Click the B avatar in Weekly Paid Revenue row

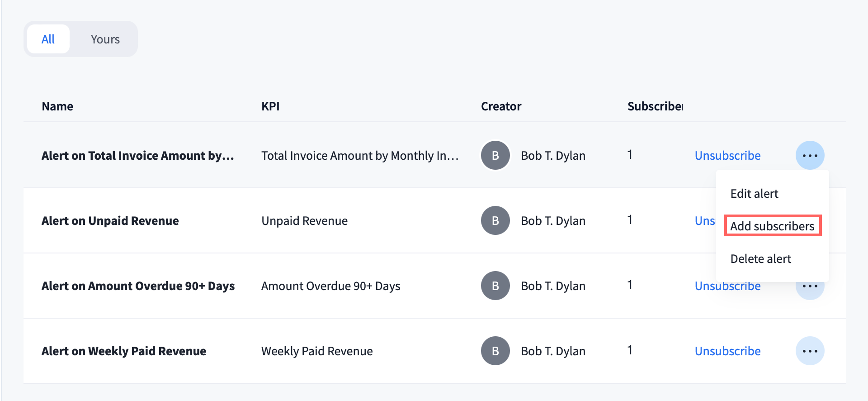point(495,351)
